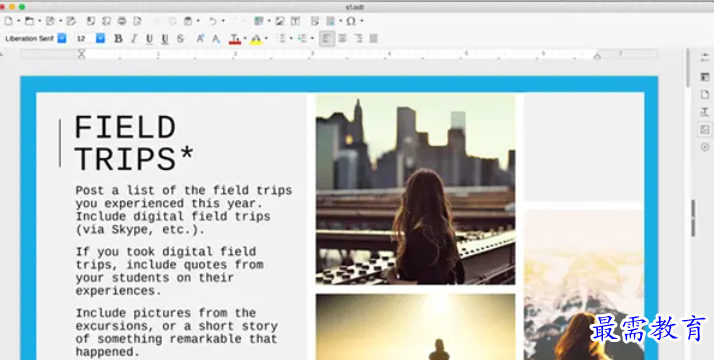Click paragraph starting 'Include pictures from'
This screenshot has width=714, height=360.
pos(177,332)
